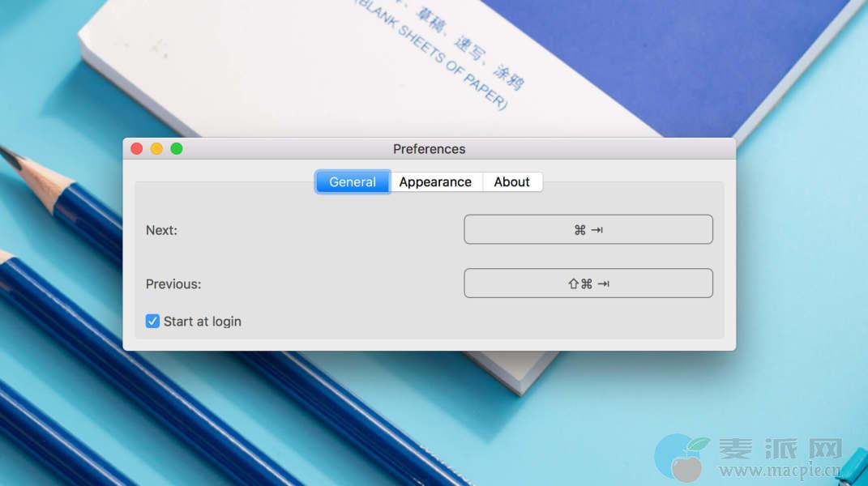Viewport: 868px width, 486px height.
Task: Open the Appearance tab
Action: [435, 182]
